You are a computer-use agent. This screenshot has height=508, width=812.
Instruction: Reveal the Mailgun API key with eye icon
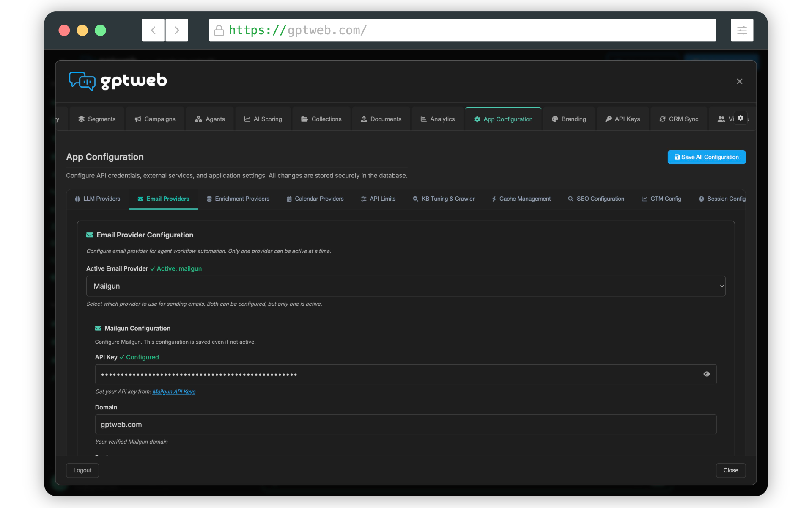coord(707,374)
